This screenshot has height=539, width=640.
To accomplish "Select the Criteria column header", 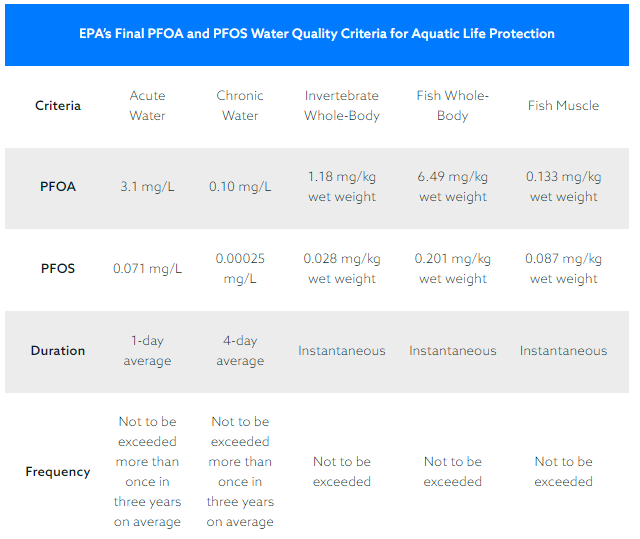I will pos(58,106).
